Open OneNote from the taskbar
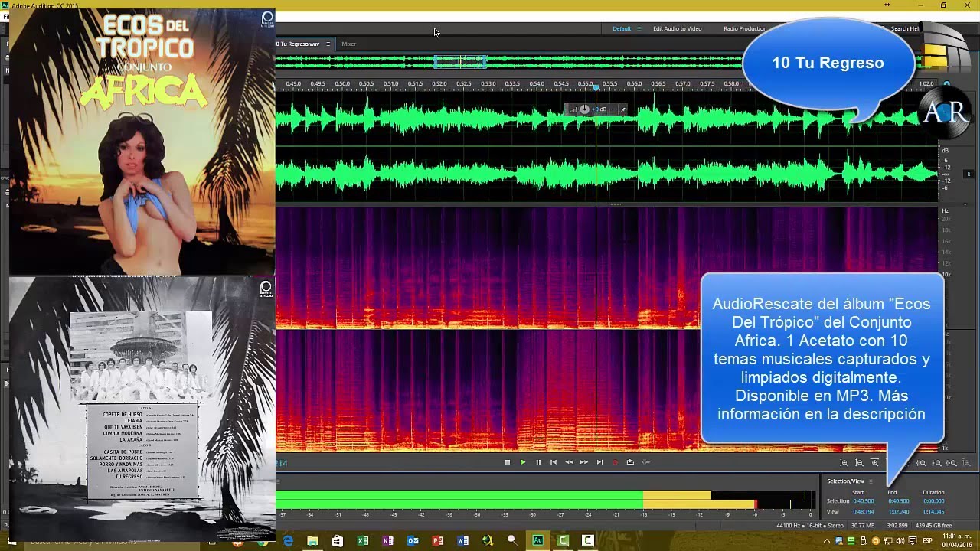 pyautogui.click(x=388, y=540)
